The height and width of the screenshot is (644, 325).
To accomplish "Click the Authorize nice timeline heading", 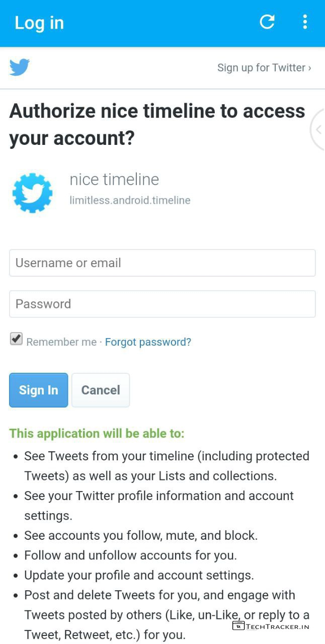I will point(157,124).
